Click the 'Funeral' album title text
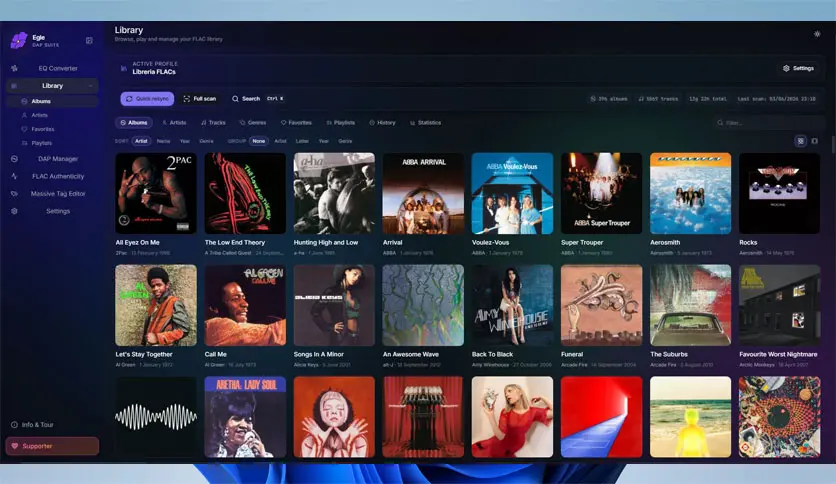 click(x=572, y=354)
